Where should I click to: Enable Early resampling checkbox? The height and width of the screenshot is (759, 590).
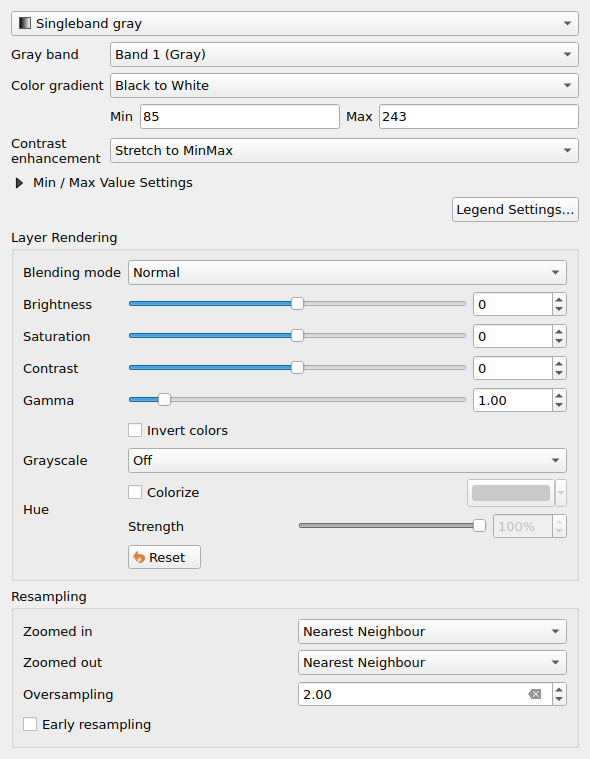pos(30,725)
